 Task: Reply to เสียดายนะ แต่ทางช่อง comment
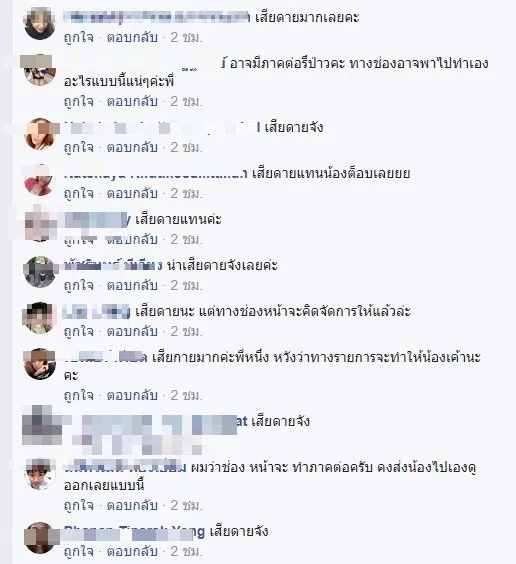(132, 331)
